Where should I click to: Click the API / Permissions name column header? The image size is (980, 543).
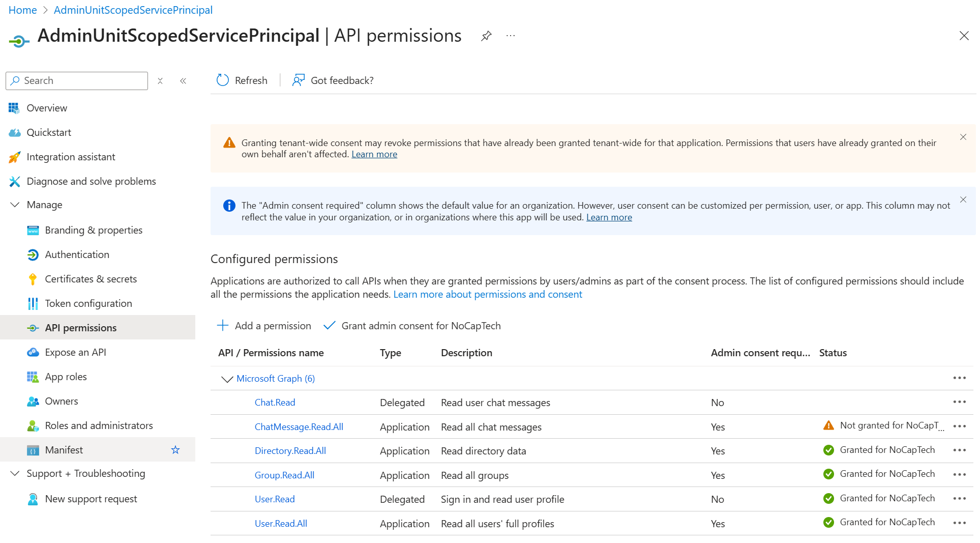coord(271,353)
